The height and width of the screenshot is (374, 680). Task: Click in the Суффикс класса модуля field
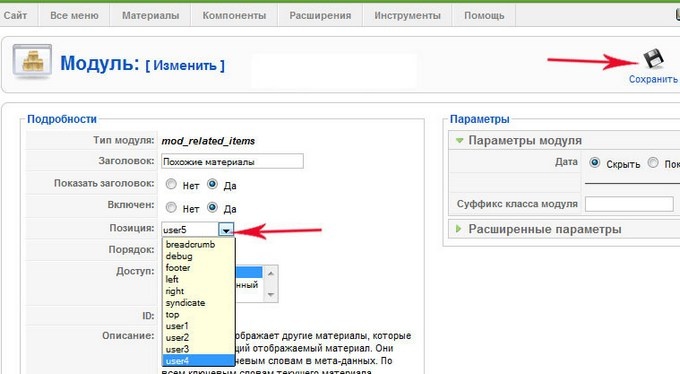tap(629, 204)
